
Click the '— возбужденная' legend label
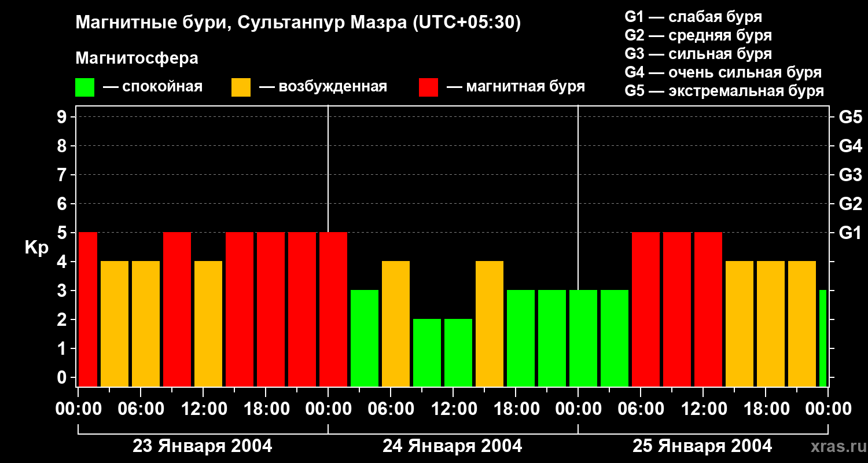tap(323, 87)
